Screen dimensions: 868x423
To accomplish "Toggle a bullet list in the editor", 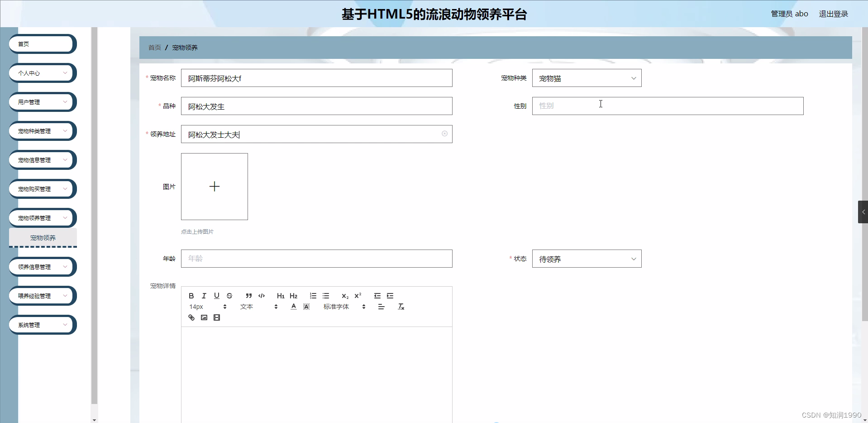I will click(x=326, y=296).
